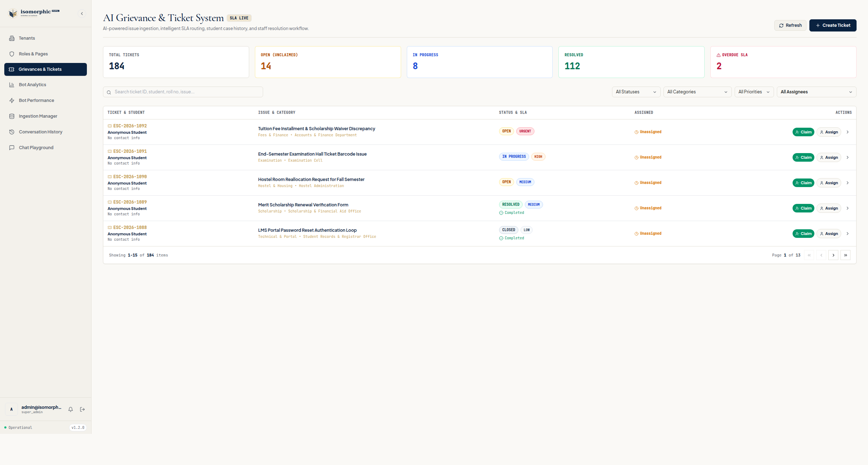Image resolution: width=868 pixels, height=465 pixels.
Task: Click Completed check icon in ESC-2026-1089 row
Action: (x=501, y=213)
